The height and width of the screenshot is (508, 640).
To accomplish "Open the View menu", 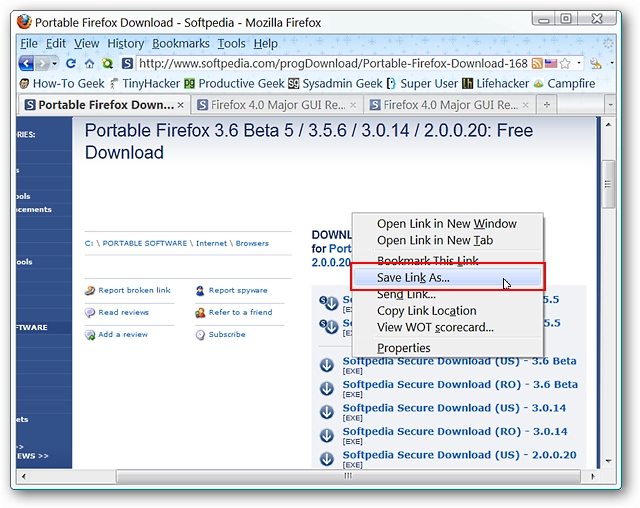I will coord(87,43).
